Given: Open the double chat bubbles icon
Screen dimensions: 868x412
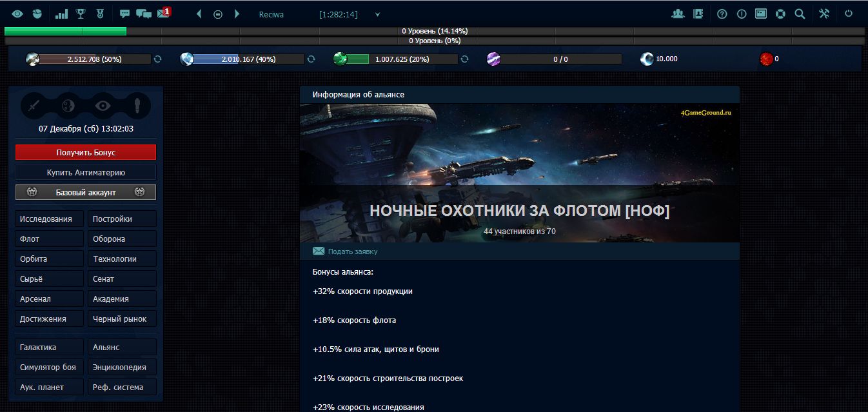Looking at the screenshot, I should point(144,14).
